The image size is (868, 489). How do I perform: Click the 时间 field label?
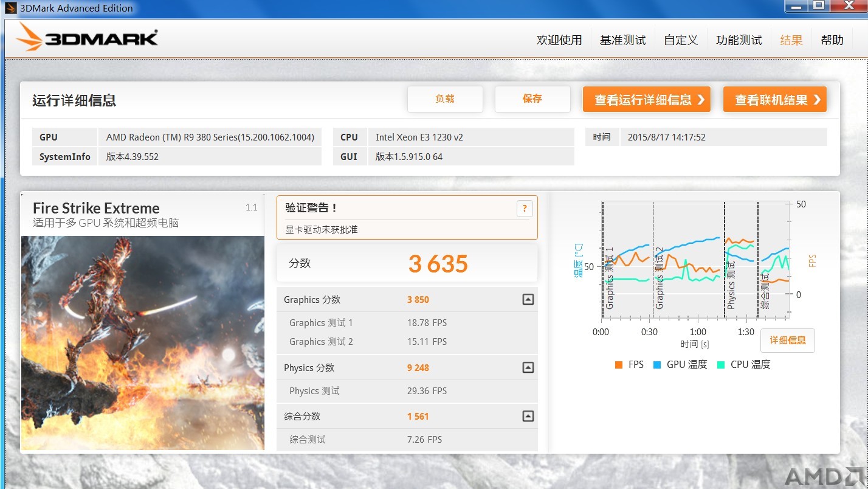[602, 137]
